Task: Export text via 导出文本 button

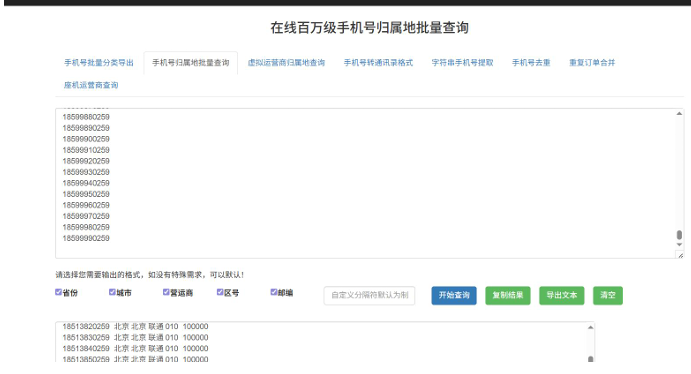Action: [x=561, y=295]
